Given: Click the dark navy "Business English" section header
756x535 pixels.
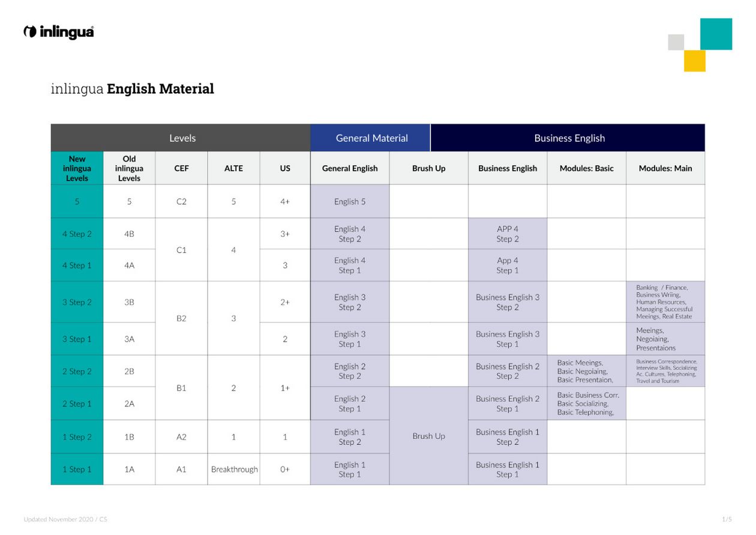Looking at the screenshot, I should click(x=568, y=138).
